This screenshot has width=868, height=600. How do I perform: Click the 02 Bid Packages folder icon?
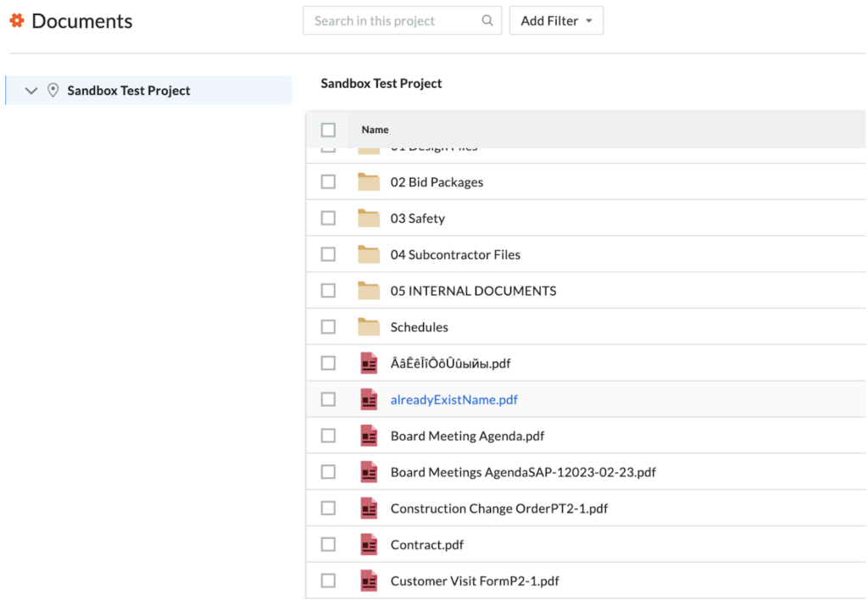pyautogui.click(x=369, y=182)
